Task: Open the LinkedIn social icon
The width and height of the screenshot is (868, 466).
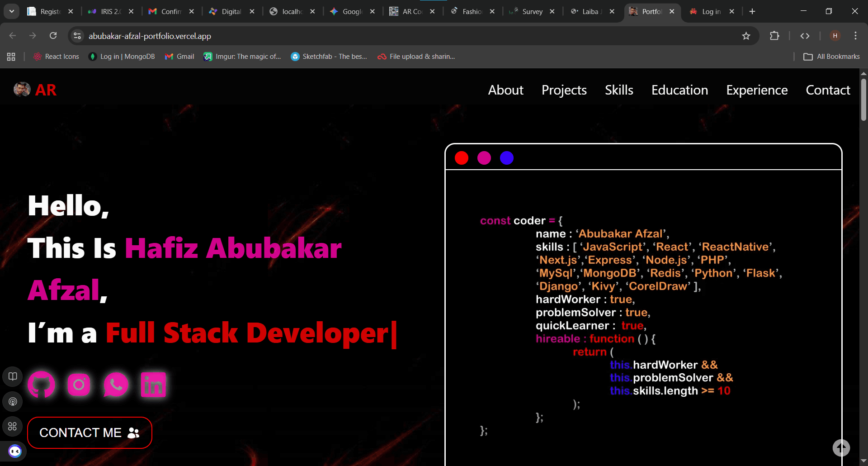Action: [x=153, y=385]
